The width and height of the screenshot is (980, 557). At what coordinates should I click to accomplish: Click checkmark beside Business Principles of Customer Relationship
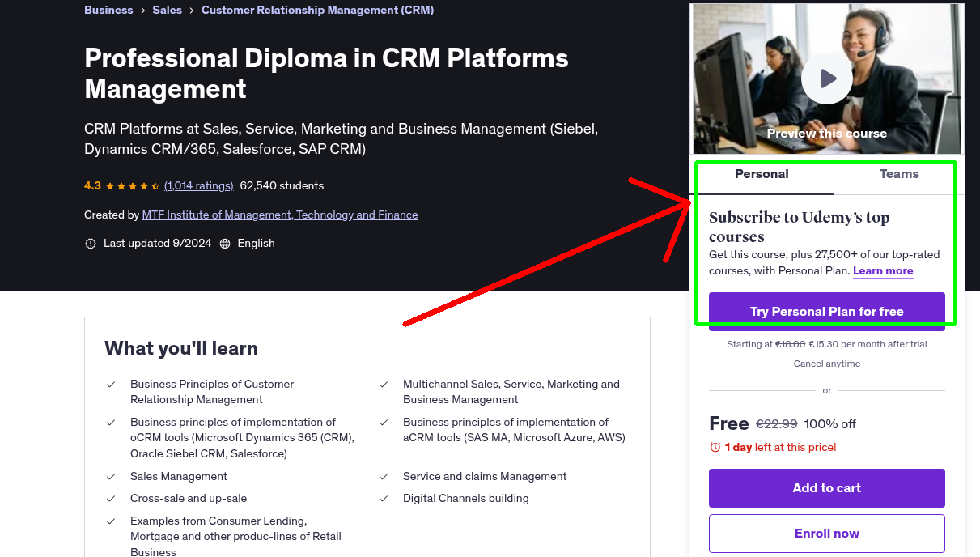click(x=111, y=384)
